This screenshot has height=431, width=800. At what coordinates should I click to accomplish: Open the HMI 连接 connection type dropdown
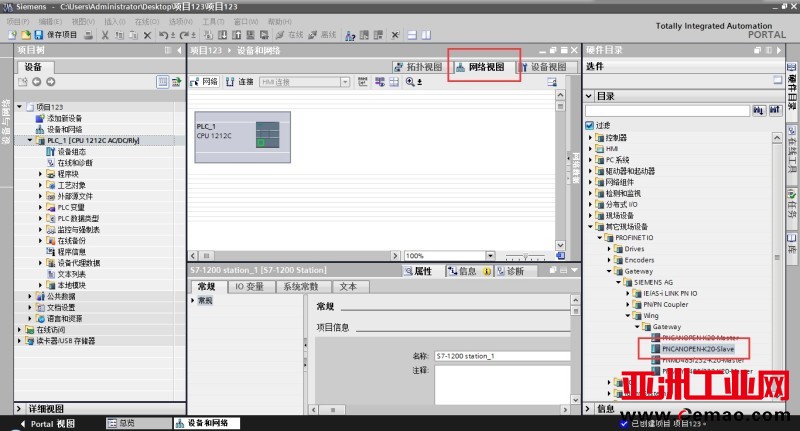(345, 82)
